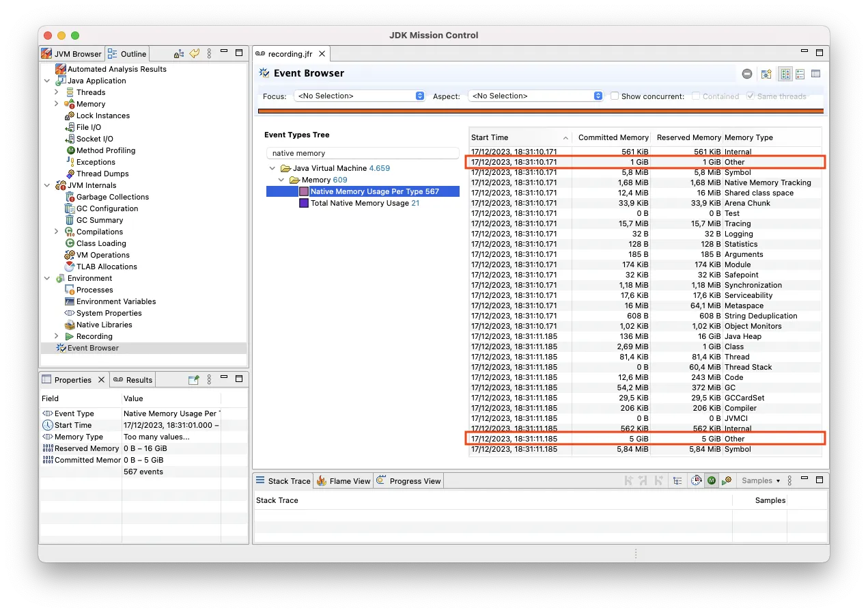
Task: Collapse the Java Application tree node
Action: tap(47, 81)
